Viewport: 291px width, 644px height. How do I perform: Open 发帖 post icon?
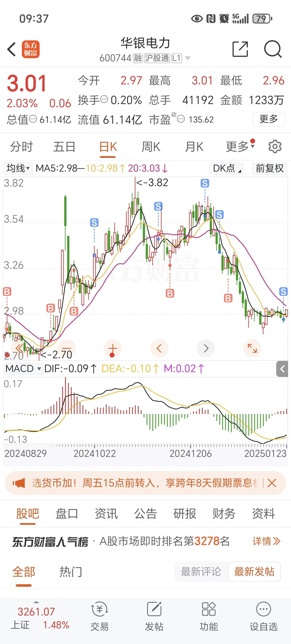click(154, 617)
